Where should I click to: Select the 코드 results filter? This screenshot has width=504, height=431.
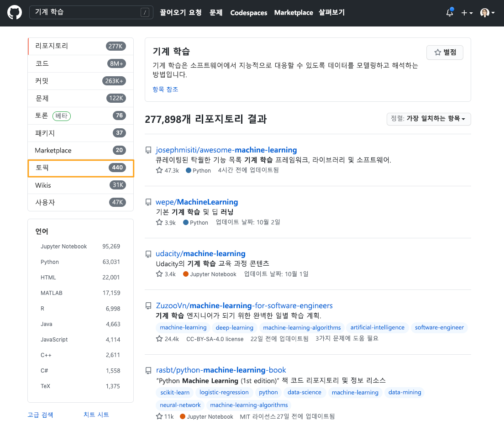coord(80,63)
